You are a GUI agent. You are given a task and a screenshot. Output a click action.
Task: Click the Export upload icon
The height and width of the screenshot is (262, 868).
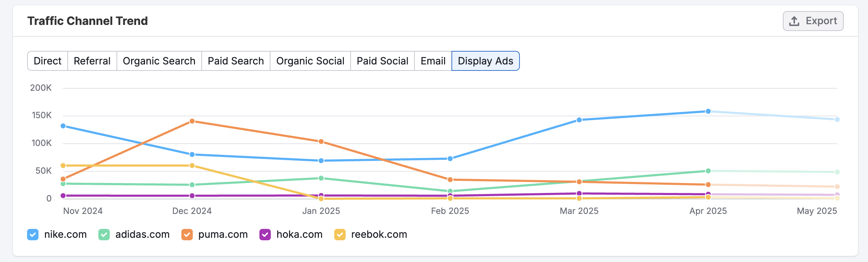[x=794, y=21]
